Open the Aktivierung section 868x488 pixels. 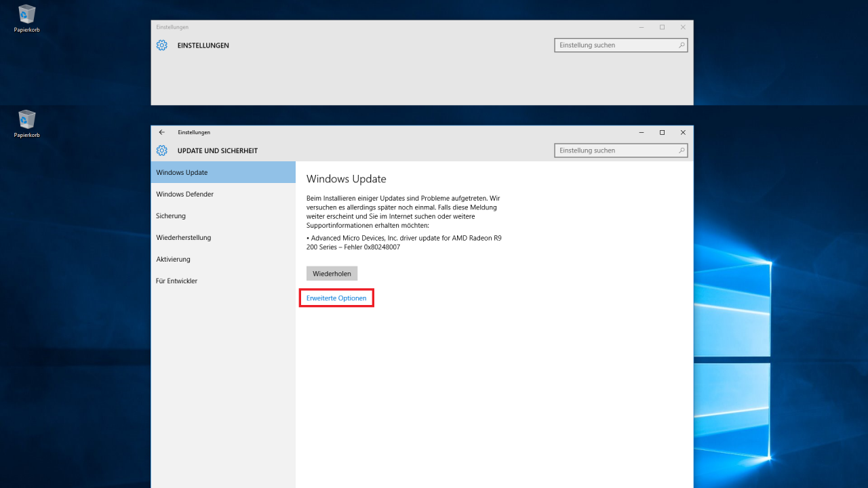click(x=223, y=259)
